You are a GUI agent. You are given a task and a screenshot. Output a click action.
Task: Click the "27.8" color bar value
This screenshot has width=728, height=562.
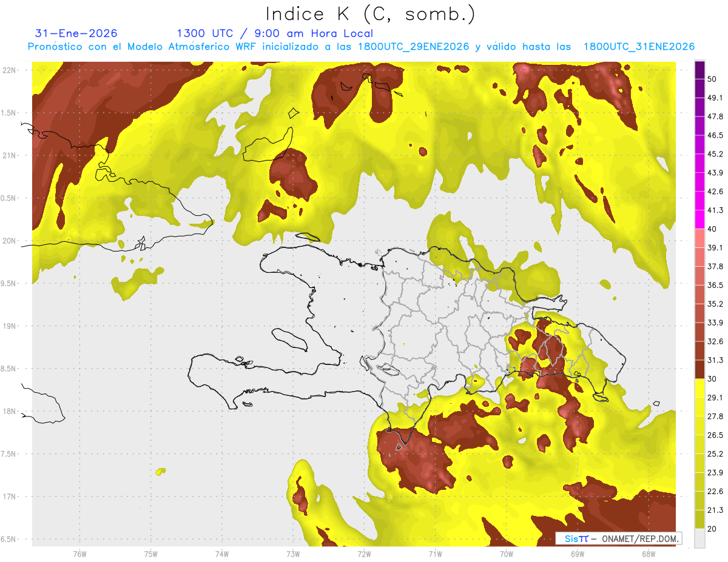(x=715, y=416)
